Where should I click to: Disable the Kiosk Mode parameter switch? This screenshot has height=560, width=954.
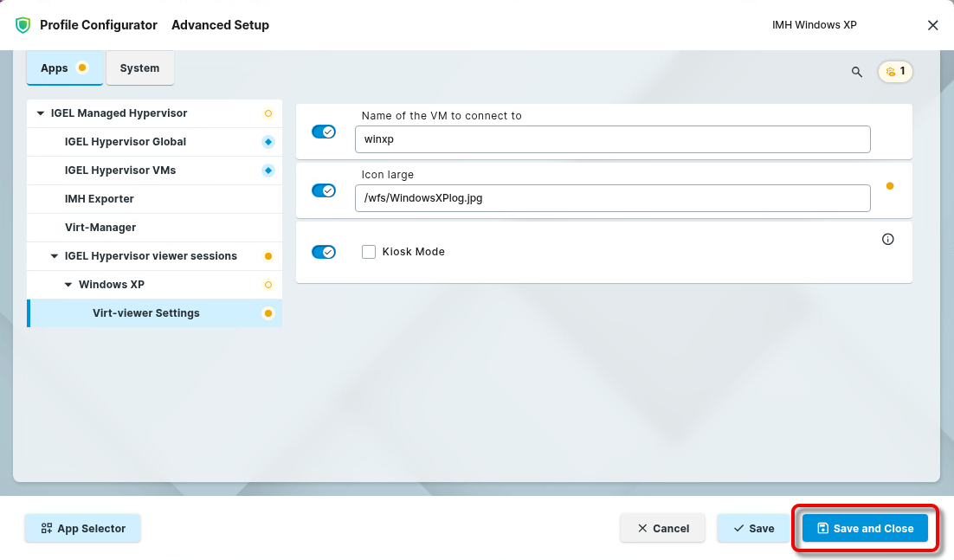click(x=324, y=252)
